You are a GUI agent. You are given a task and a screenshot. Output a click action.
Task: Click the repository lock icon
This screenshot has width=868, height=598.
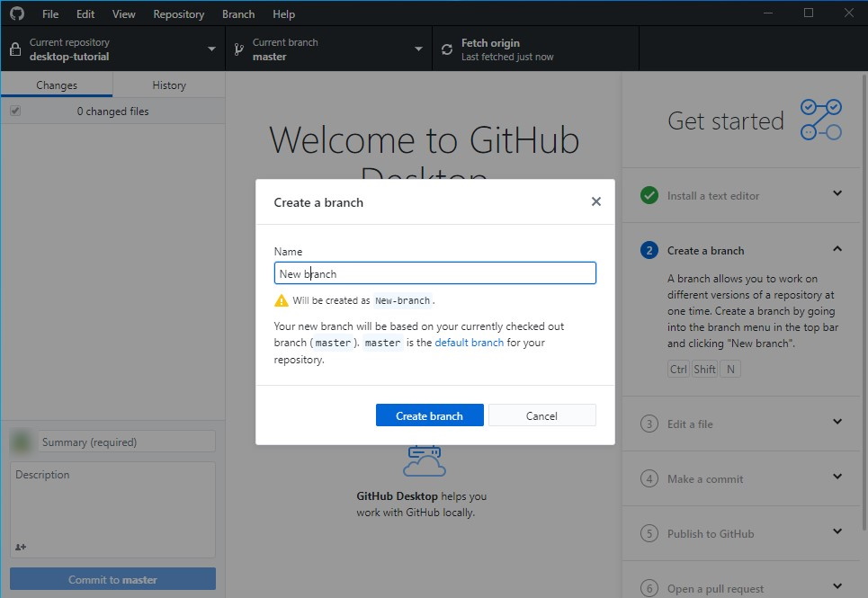pyautogui.click(x=15, y=49)
